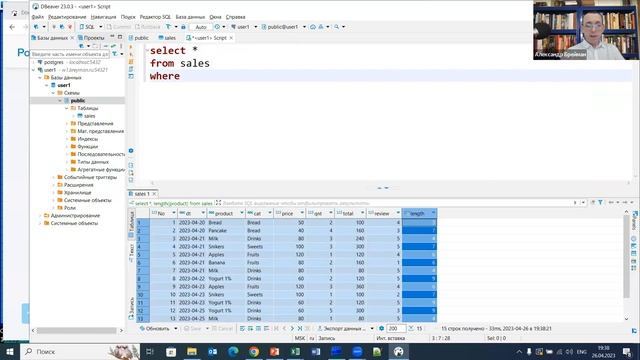Screen dimensions: 640x360
Task: Open the active connection user1 dropdown
Action: 244,27
